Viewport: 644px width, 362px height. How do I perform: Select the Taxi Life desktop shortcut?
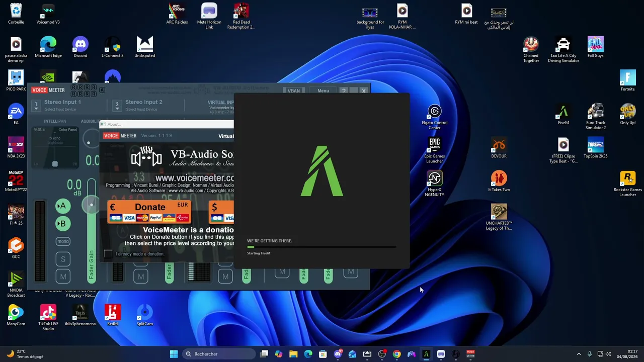pyautogui.click(x=563, y=50)
